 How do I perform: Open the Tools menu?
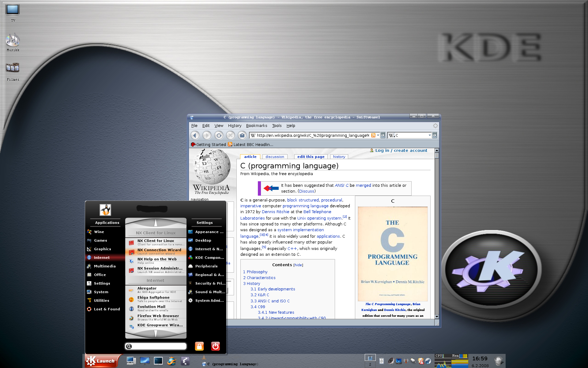tap(277, 125)
